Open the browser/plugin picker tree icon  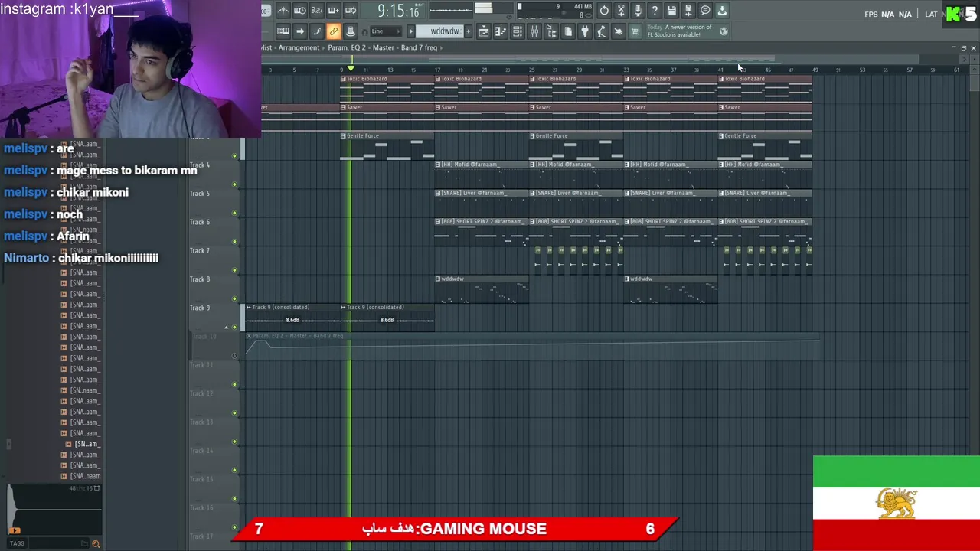(x=550, y=31)
